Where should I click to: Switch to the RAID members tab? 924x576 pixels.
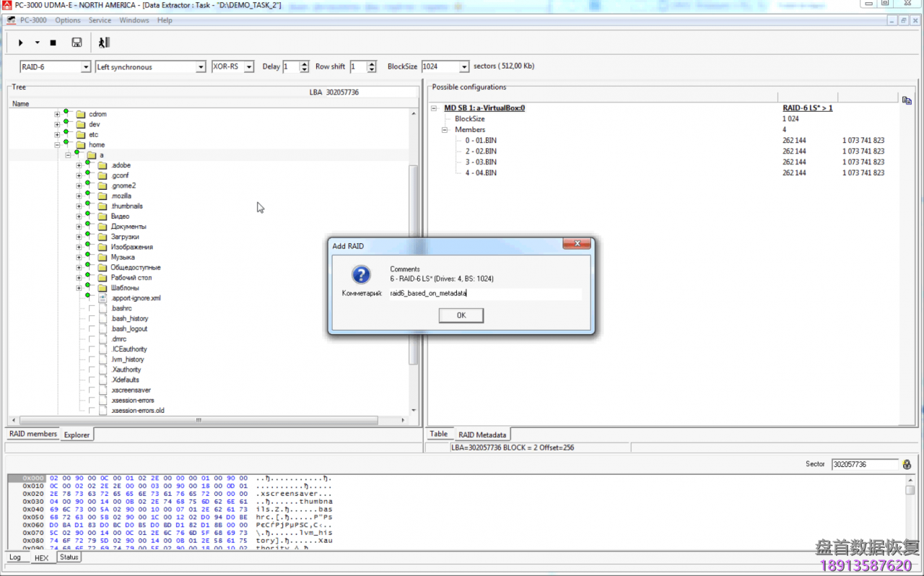click(x=33, y=434)
